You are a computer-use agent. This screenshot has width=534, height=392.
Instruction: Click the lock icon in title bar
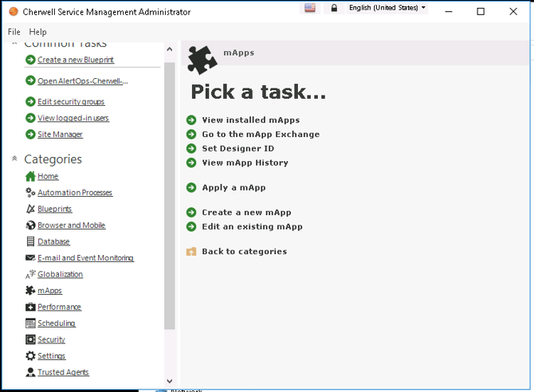(x=334, y=8)
